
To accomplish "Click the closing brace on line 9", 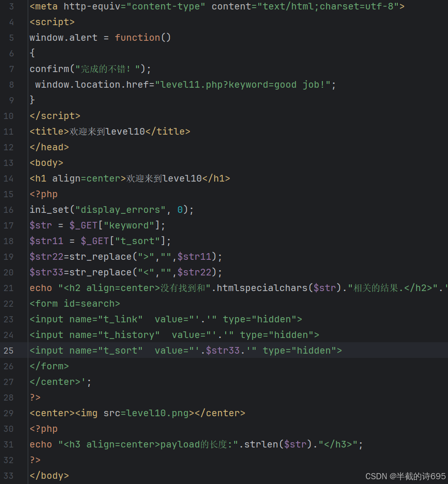I will pyautogui.click(x=32, y=100).
